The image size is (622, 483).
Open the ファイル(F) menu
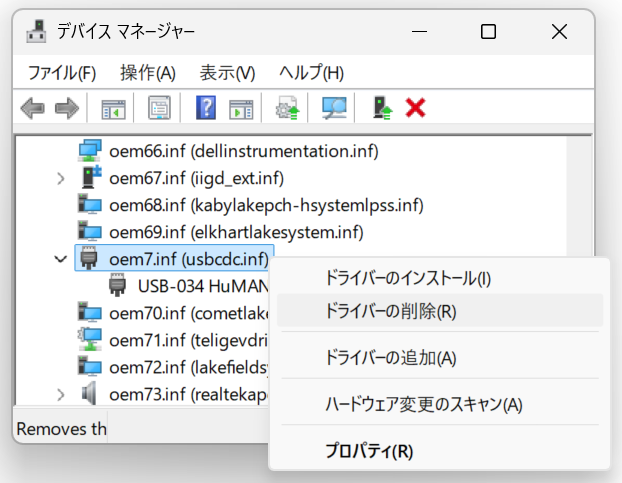pyautogui.click(x=62, y=73)
